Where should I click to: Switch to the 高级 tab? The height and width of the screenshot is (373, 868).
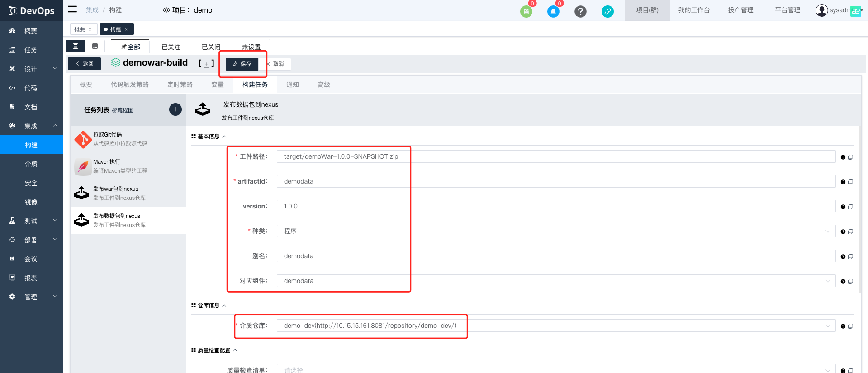pyautogui.click(x=324, y=85)
